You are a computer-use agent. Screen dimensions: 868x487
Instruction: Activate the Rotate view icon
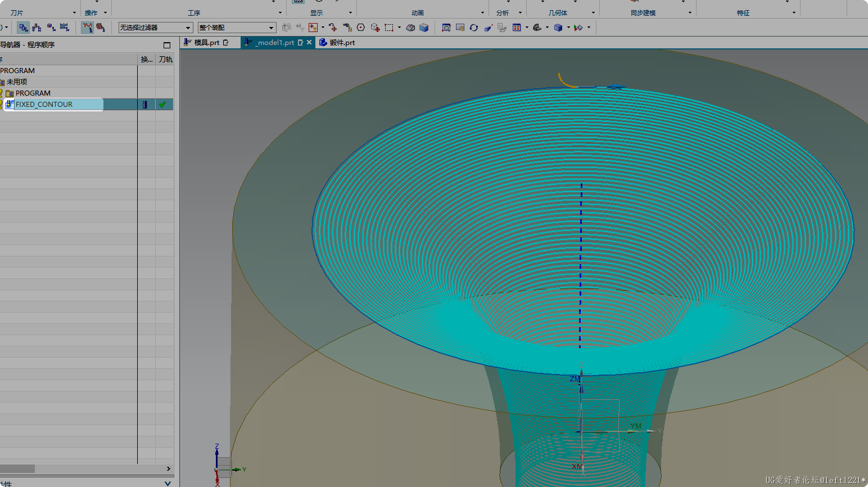pos(474,28)
